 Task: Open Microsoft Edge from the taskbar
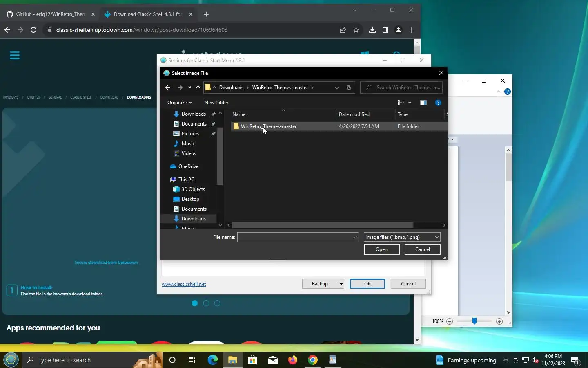[x=213, y=360]
